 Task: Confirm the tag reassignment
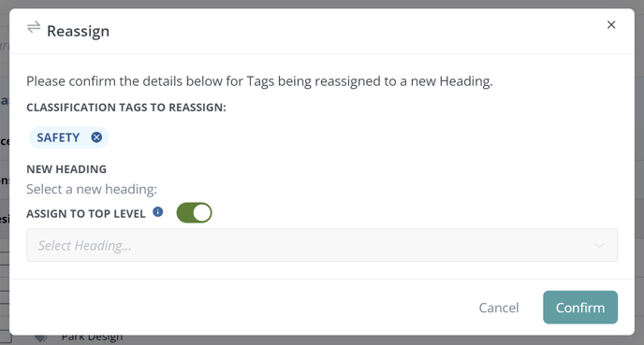point(580,308)
